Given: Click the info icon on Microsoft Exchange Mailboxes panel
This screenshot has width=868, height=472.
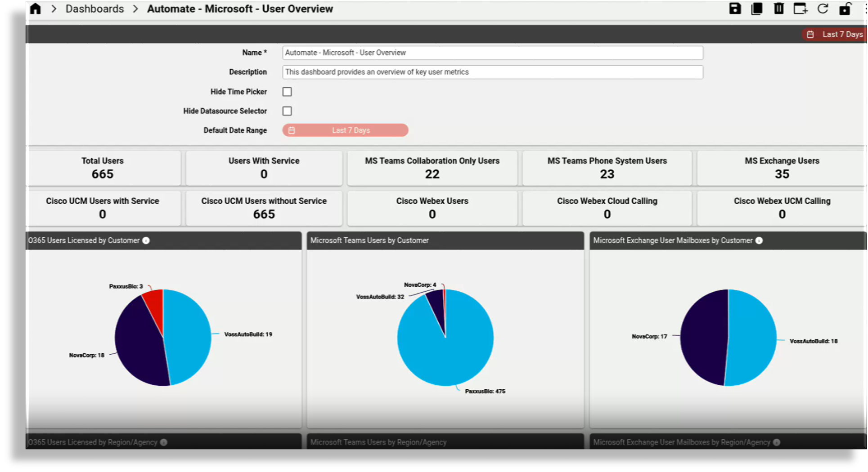Looking at the screenshot, I should (759, 240).
